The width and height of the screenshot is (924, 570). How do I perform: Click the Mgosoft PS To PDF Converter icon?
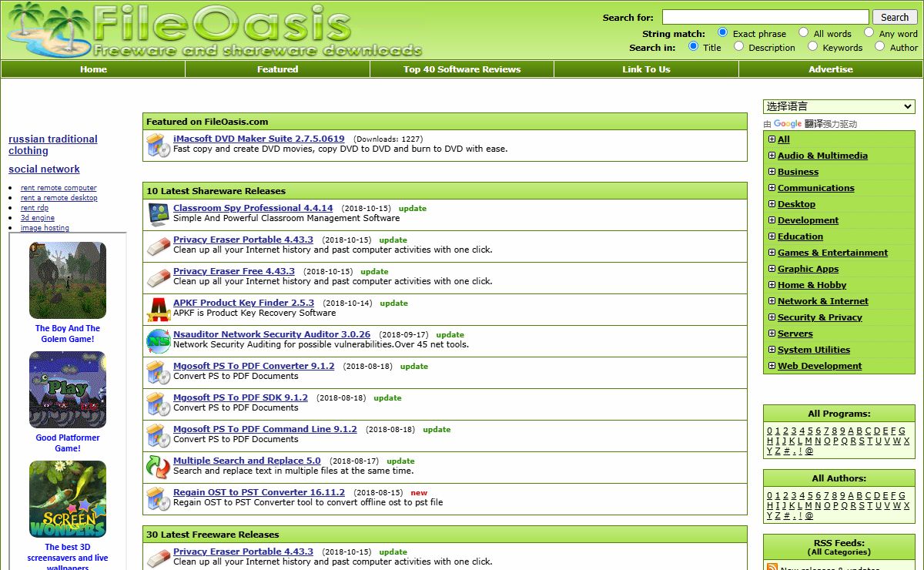(x=159, y=372)
